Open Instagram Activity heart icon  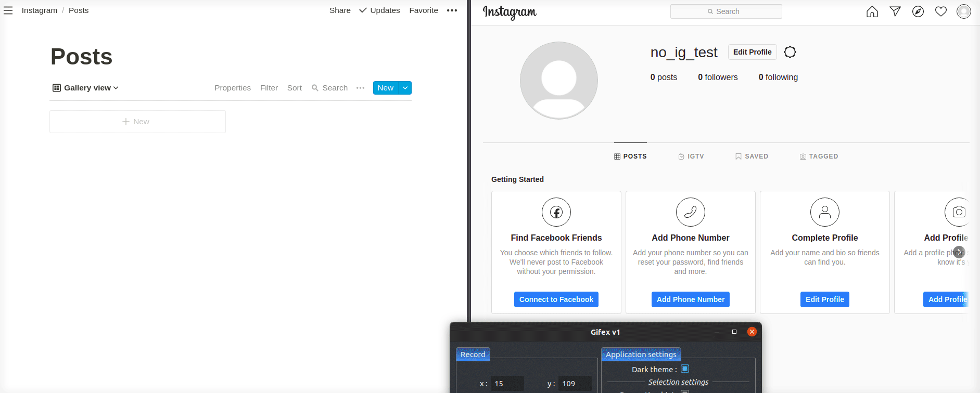(941, 11)
